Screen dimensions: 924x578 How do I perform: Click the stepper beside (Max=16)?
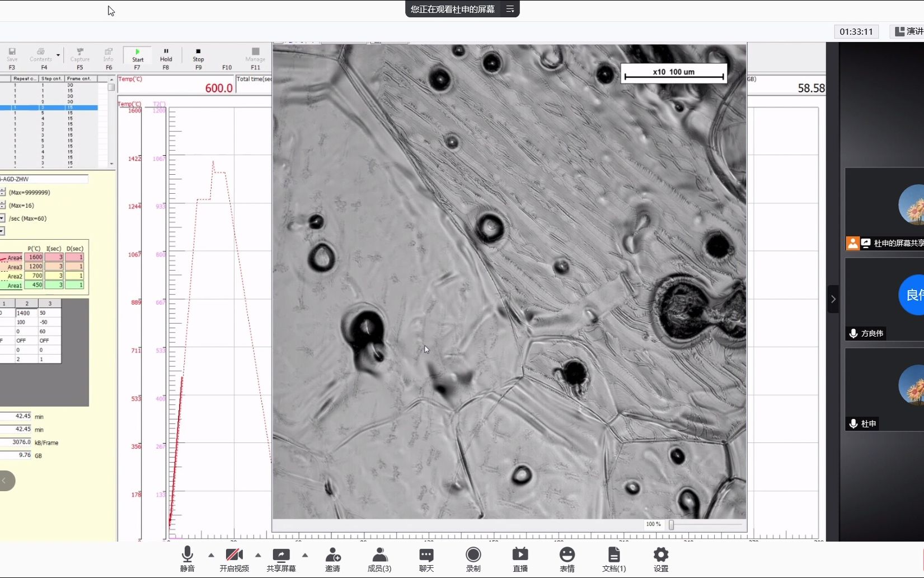pos(3,205)
